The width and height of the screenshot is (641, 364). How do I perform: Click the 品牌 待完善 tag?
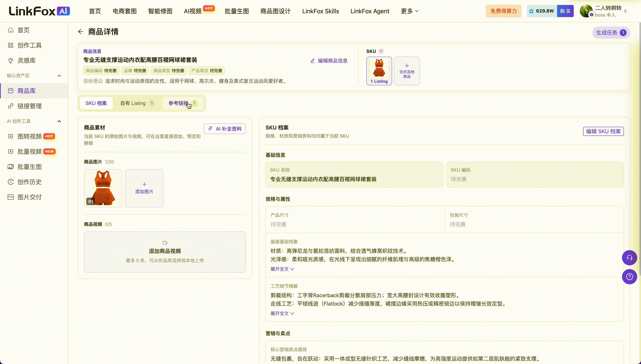[135, 71]
